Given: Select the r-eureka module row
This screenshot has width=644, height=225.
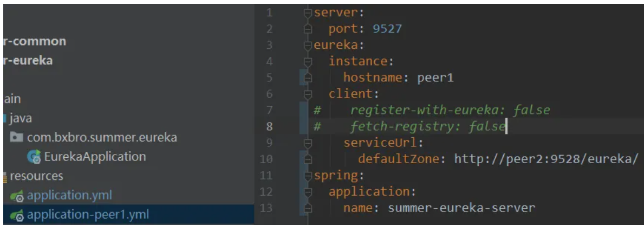Looking at the screenshot, I should point(28,61).
